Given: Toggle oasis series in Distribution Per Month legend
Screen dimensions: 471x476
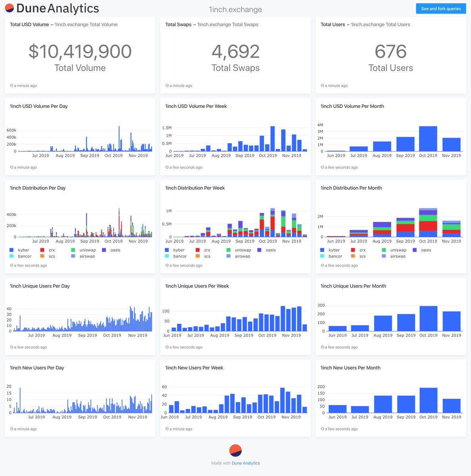Looking at the screenshot, I should point(422,250).
